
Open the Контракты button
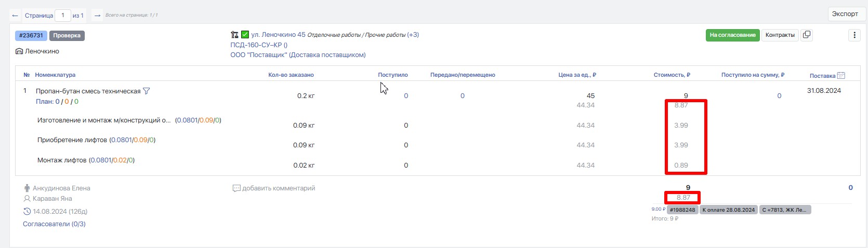[780, 35]
